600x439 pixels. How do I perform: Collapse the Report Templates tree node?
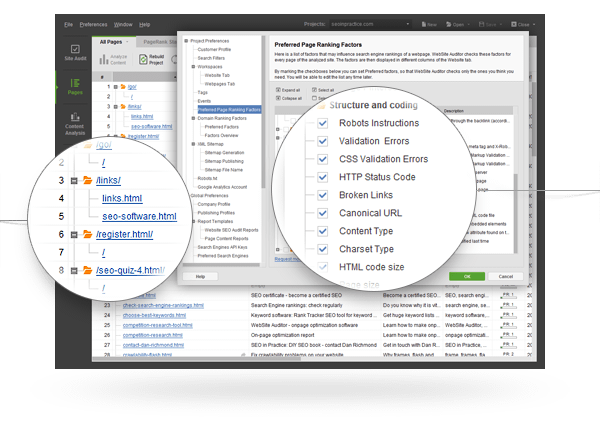coord(193,221)
